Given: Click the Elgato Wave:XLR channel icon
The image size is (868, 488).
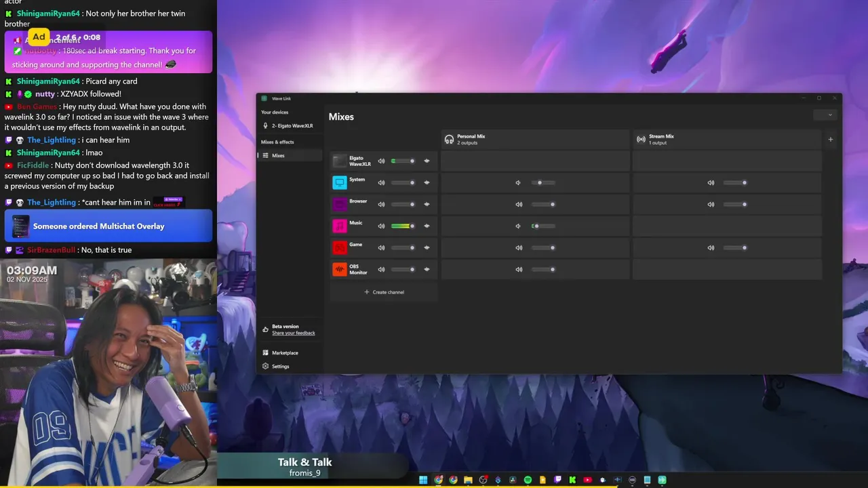Looking at the screenshot, I should [x=340, y=161].
